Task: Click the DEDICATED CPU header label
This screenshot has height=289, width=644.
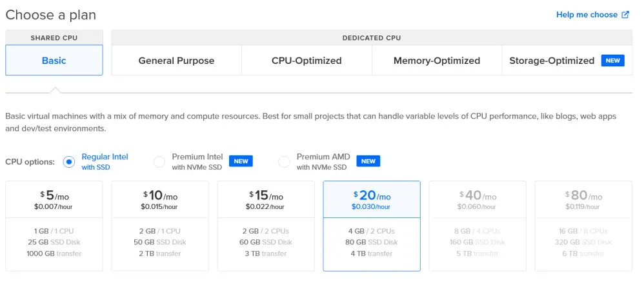Action: [372, 38]
